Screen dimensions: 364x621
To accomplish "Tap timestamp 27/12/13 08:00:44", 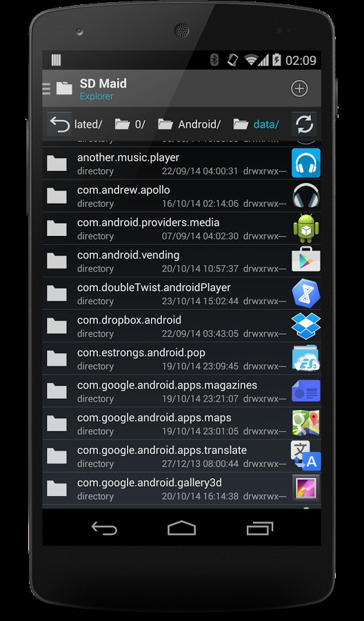I will pos(200,464).
